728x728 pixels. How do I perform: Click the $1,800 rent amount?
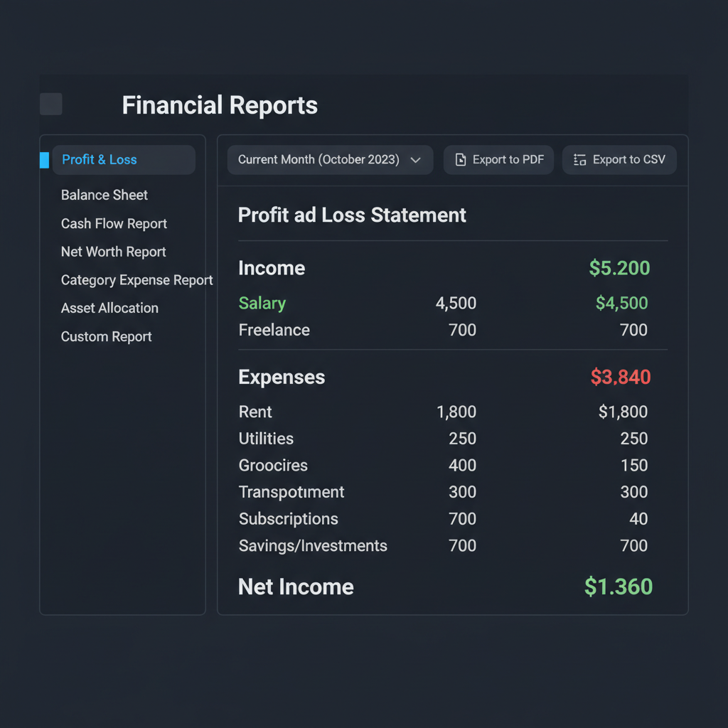[x=623, y=412]
